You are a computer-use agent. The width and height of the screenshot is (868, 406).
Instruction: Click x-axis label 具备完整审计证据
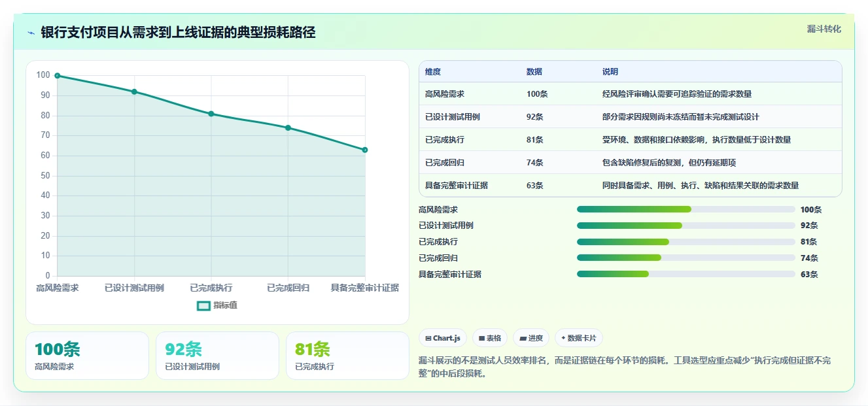tap(365, 288)
